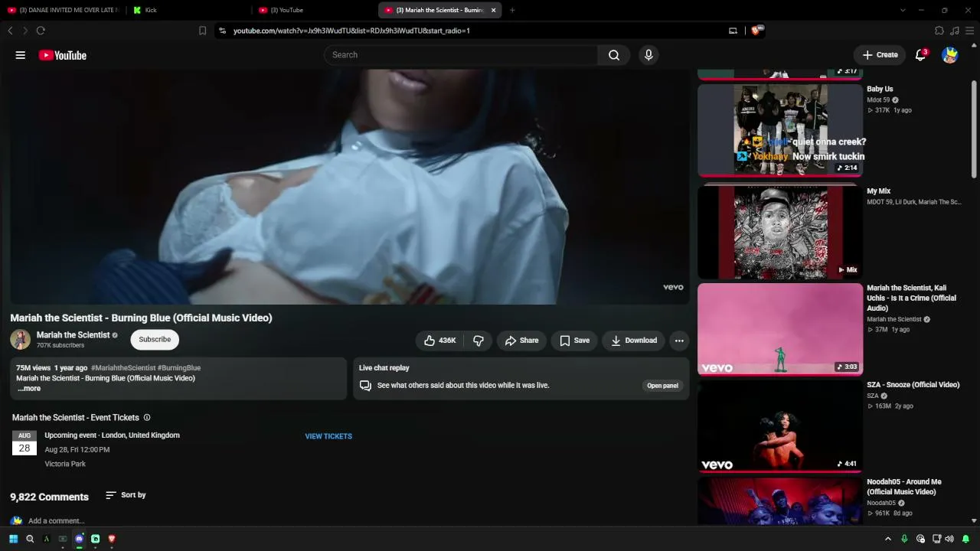Download the video
This screenshot has height=551, width=980.
click(x=633, y=341)
